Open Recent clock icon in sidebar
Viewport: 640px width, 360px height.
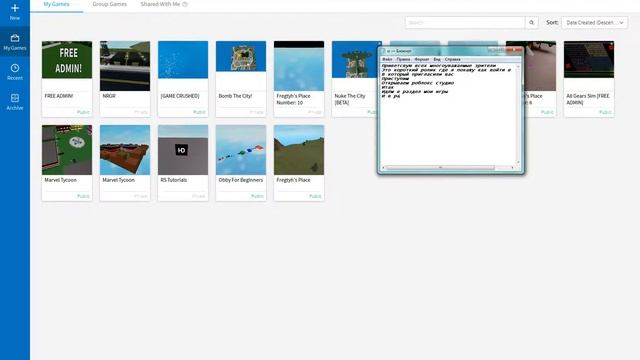[15, 68]
